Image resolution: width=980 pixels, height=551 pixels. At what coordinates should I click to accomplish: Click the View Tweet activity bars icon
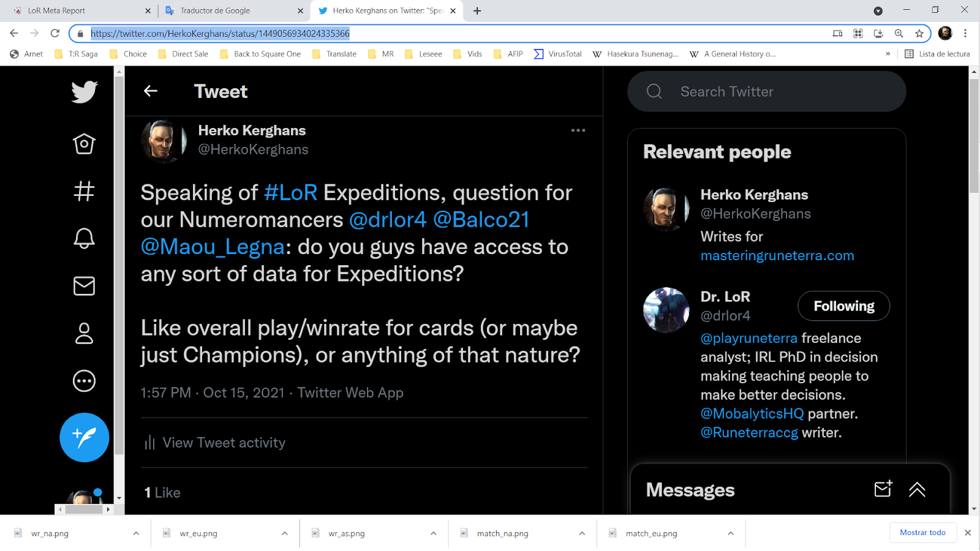(149, 443)
